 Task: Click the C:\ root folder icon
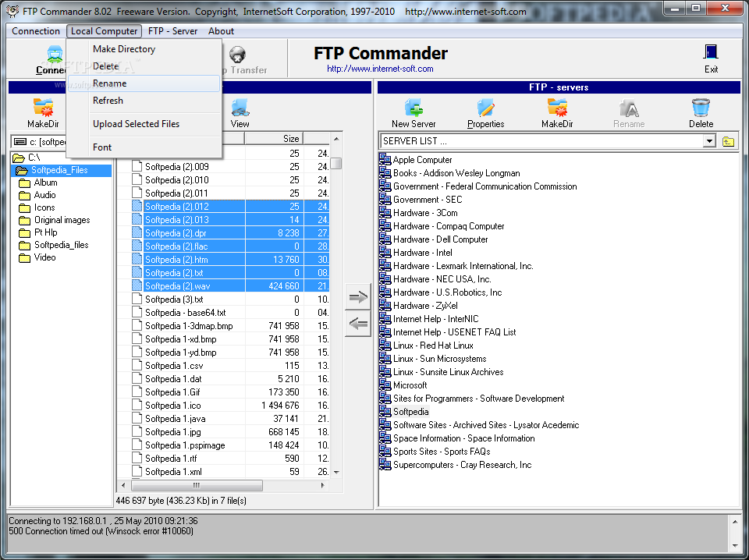[x=19, y=158]
